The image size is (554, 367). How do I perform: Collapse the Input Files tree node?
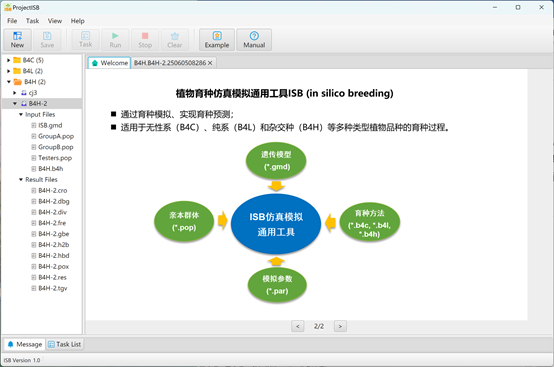[21, 114]
